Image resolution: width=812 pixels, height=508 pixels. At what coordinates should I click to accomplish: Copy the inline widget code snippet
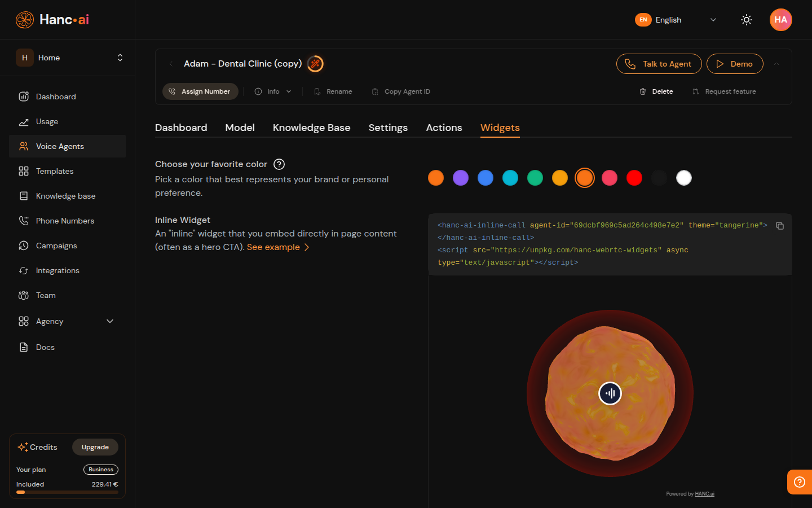point(780,226)
